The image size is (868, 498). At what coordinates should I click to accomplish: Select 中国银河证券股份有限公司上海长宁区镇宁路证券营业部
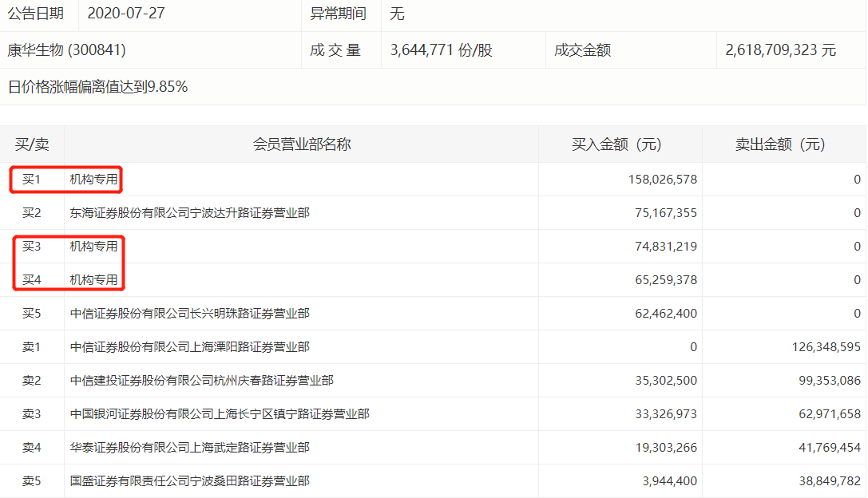[220, 414]
